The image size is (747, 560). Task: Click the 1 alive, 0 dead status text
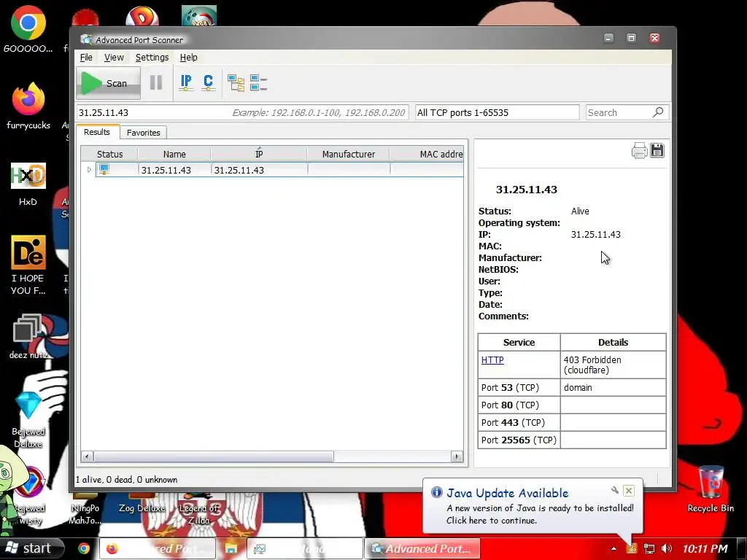point(127,480)
